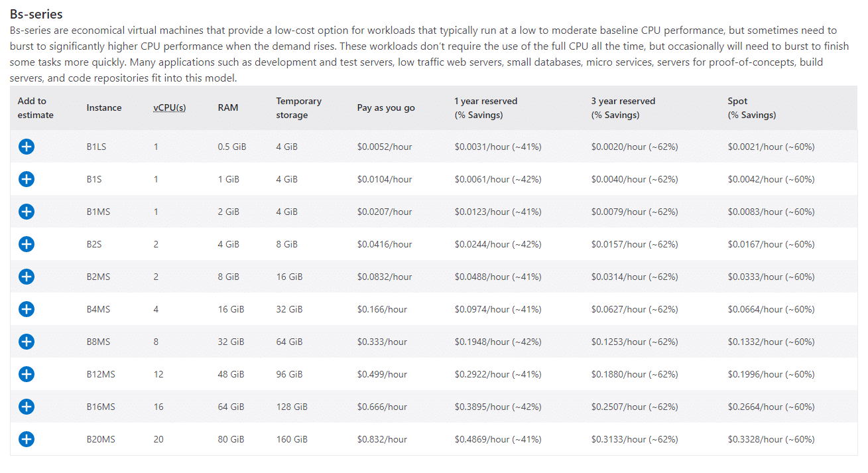
Task: Add B20MS instance to estimate
Action: pyautogui.click(x=27, y=439)
